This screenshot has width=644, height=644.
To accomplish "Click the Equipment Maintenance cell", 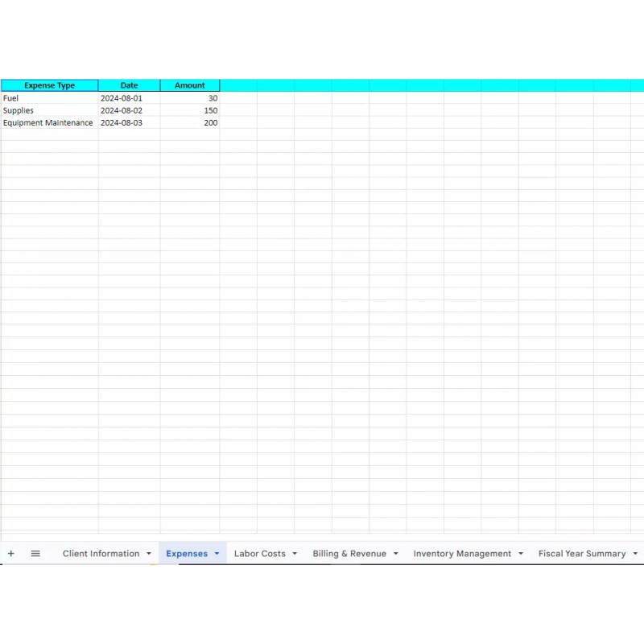I will pyautogui.click(x=48, y=123).
